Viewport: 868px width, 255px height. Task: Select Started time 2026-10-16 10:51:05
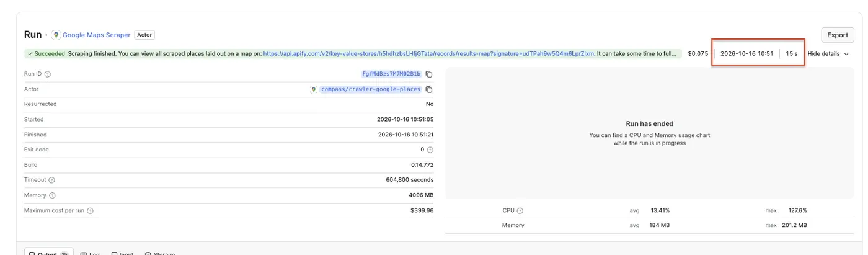(405, 119)
